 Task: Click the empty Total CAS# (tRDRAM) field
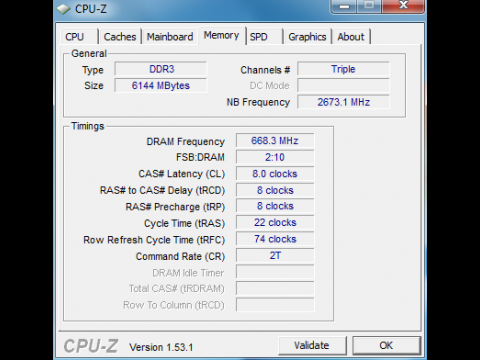pos(275,288)
